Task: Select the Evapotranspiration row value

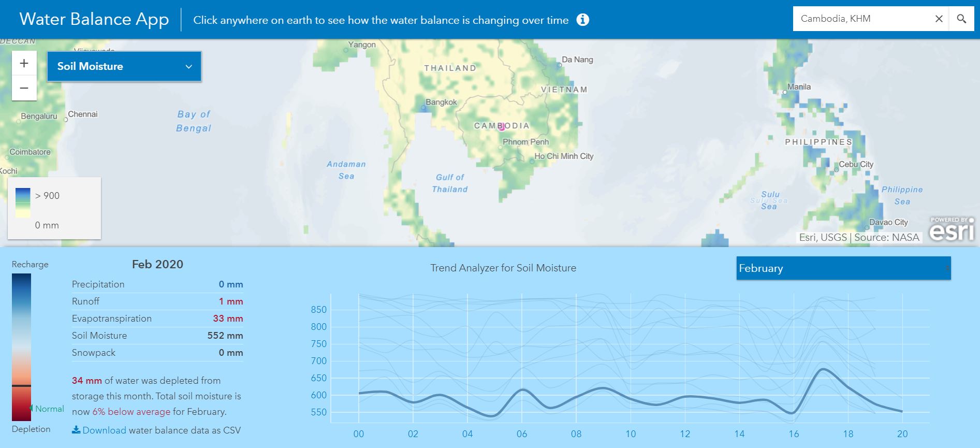Action: (228, 319)
